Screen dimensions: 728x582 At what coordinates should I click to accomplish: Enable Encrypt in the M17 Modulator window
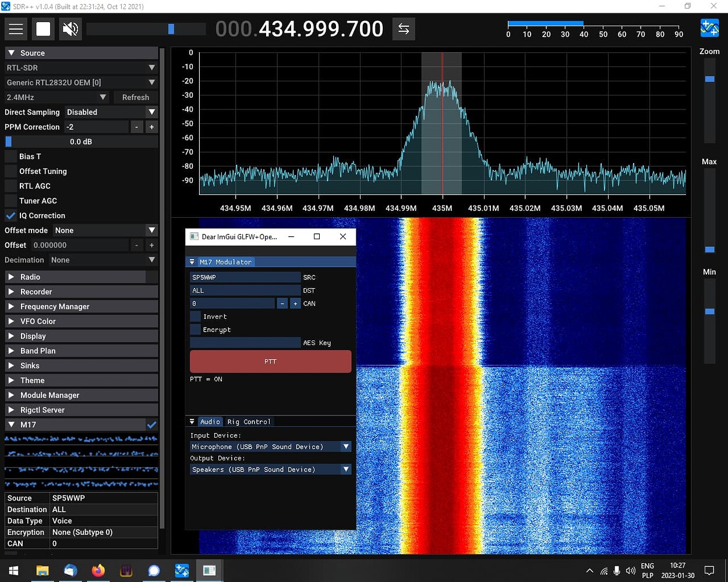pos(196,329)
